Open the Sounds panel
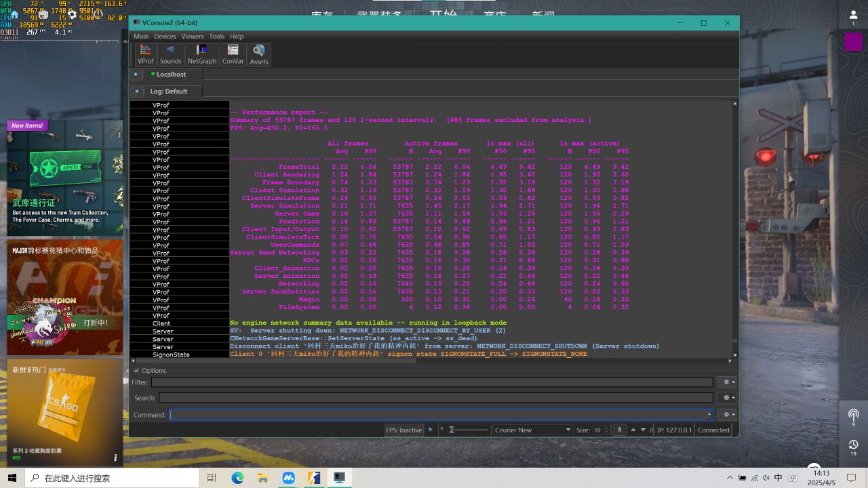868x488 pixels. click(170, 54)
